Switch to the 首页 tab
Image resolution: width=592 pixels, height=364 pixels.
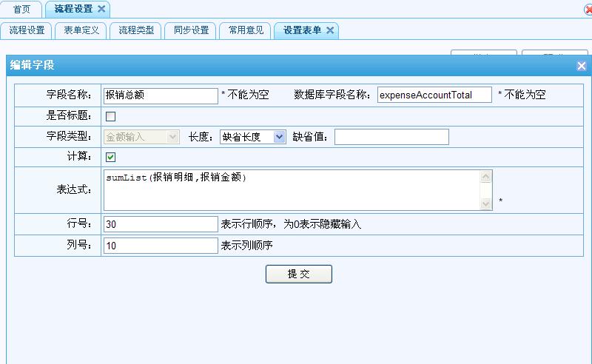[22, 9]
